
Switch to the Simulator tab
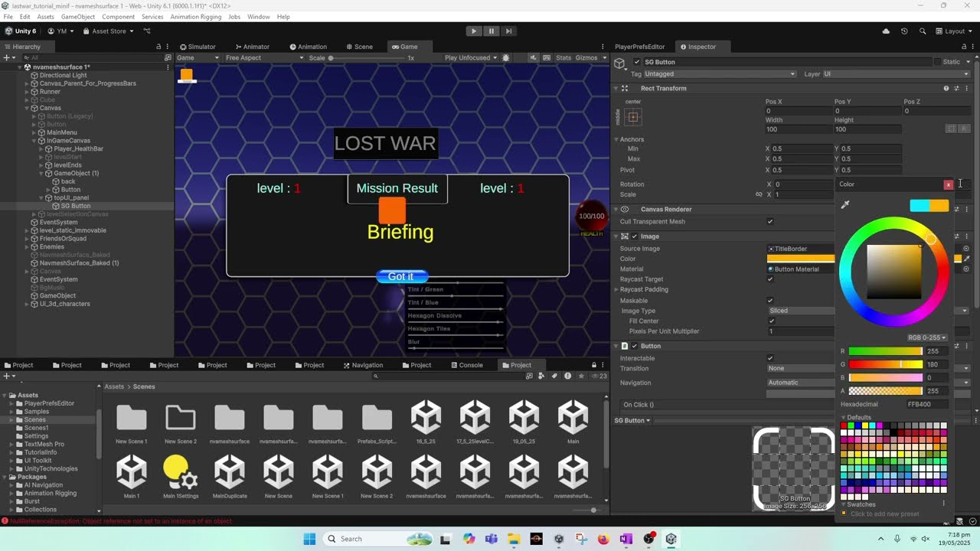click(x=198, y=47)
